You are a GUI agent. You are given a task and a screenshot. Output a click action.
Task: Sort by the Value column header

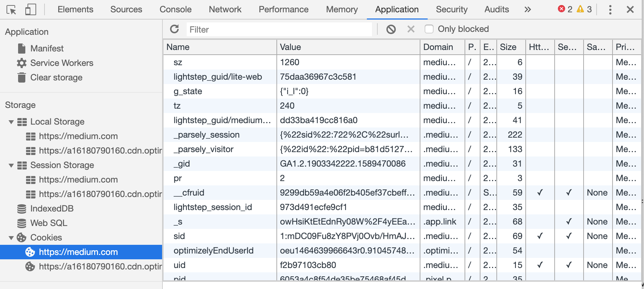tap(348, 47)
